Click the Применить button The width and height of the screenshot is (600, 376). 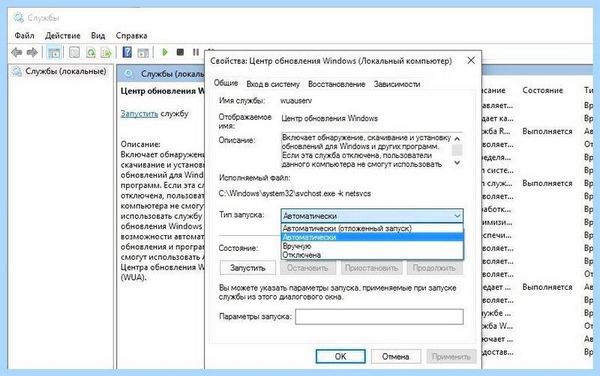click(x=452, y=356)
